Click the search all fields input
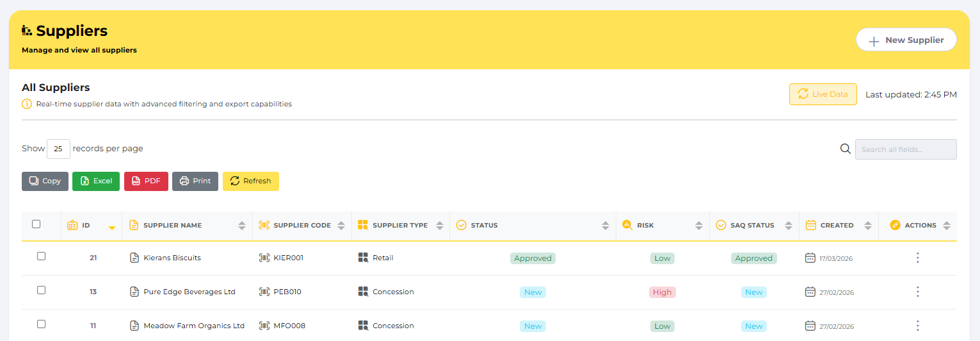 point(906,149)
